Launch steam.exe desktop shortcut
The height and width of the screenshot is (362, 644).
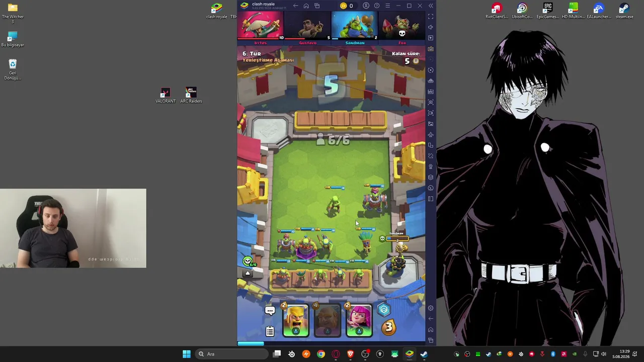pyautogui.click(x=624, y=11)
